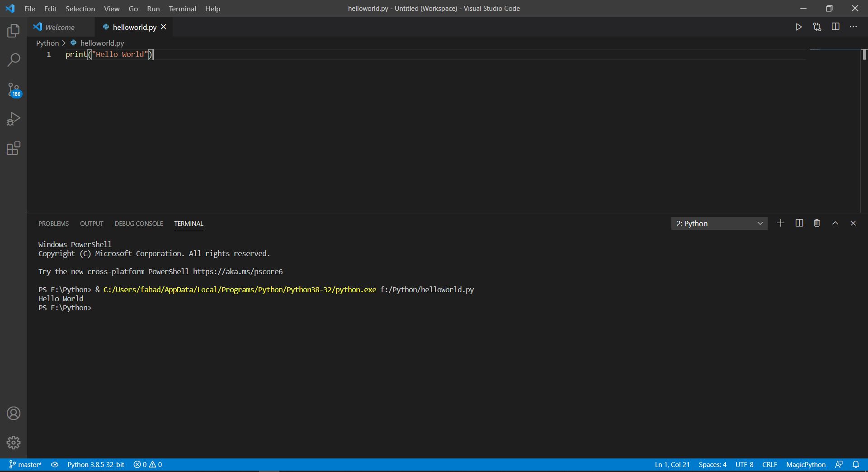Select Python 3.8.5 32-bit interpreter
Image resolution: width=868 pixels, height=472 pixels.
96,465
